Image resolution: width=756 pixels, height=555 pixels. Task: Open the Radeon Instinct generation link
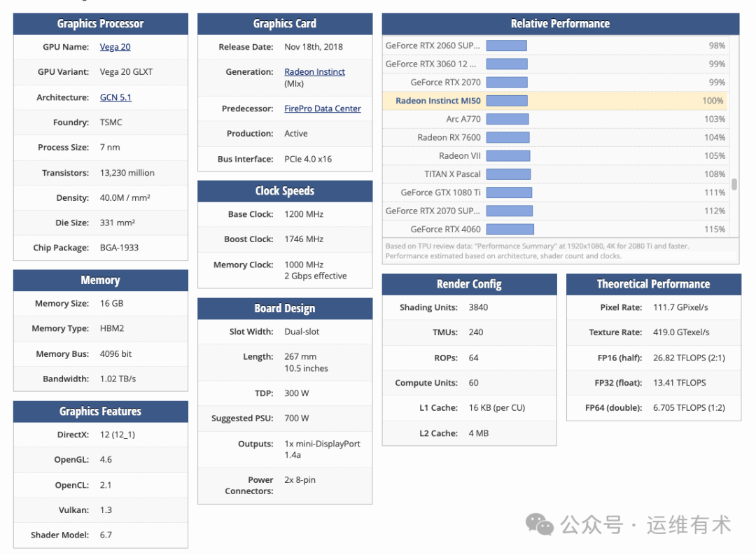[314, 71]
